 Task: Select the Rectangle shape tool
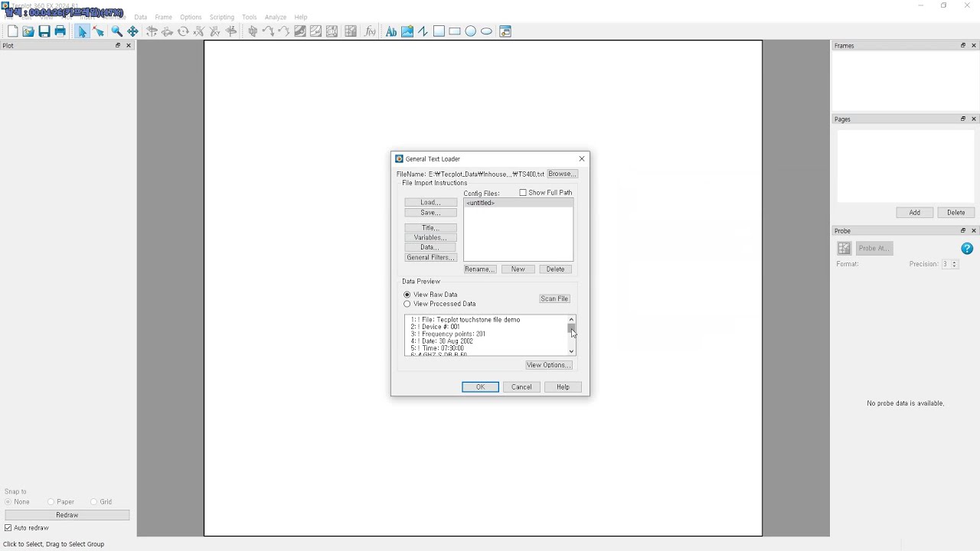click(x=455, y=31)
